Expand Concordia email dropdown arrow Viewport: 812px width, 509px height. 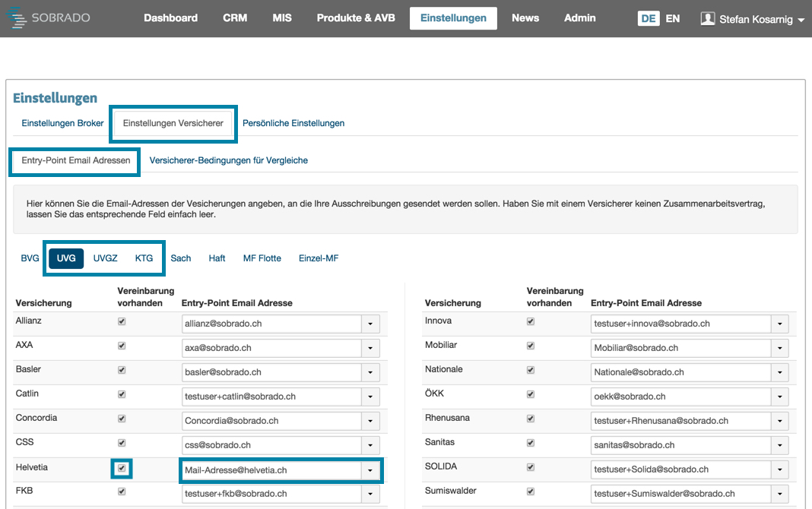(370, 421)
